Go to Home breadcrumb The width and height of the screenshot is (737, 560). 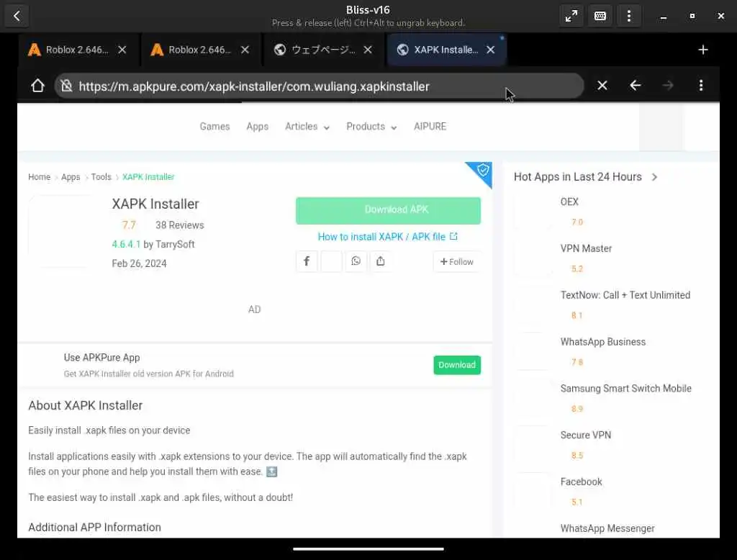[x=39, y=177]
